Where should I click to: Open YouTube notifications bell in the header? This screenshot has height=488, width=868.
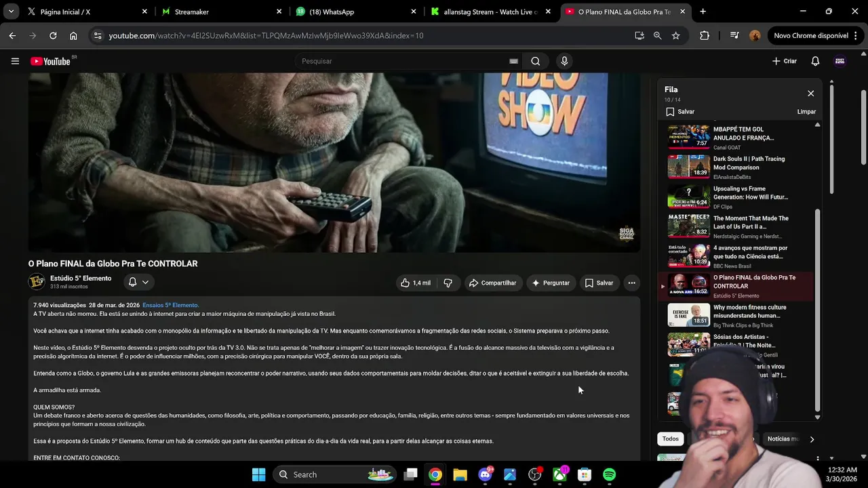click(x=815, y=61)
